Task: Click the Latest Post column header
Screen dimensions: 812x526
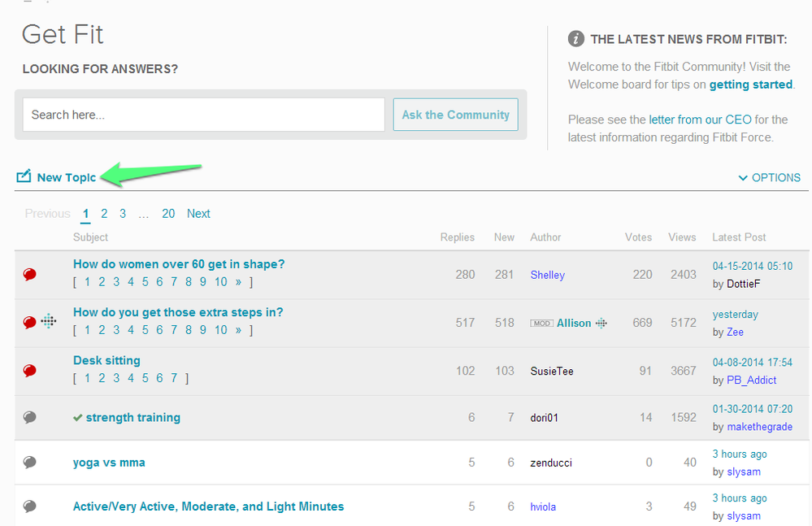Action: (x=739, y=237)
